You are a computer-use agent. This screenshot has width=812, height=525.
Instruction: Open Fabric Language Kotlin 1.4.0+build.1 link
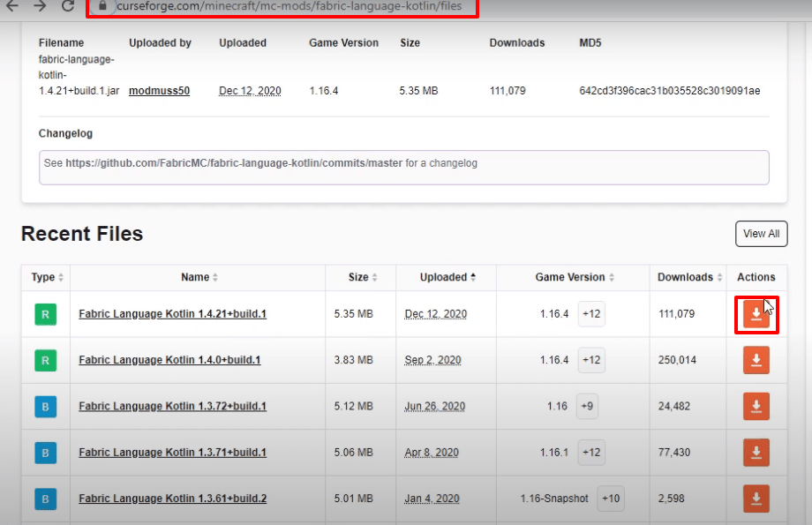click(169, 360)
